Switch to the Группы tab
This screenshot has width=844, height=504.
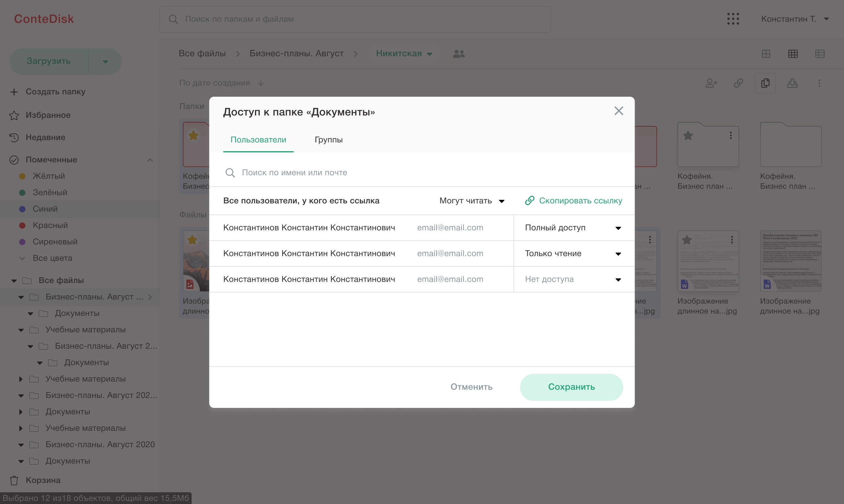pos(329,140)
